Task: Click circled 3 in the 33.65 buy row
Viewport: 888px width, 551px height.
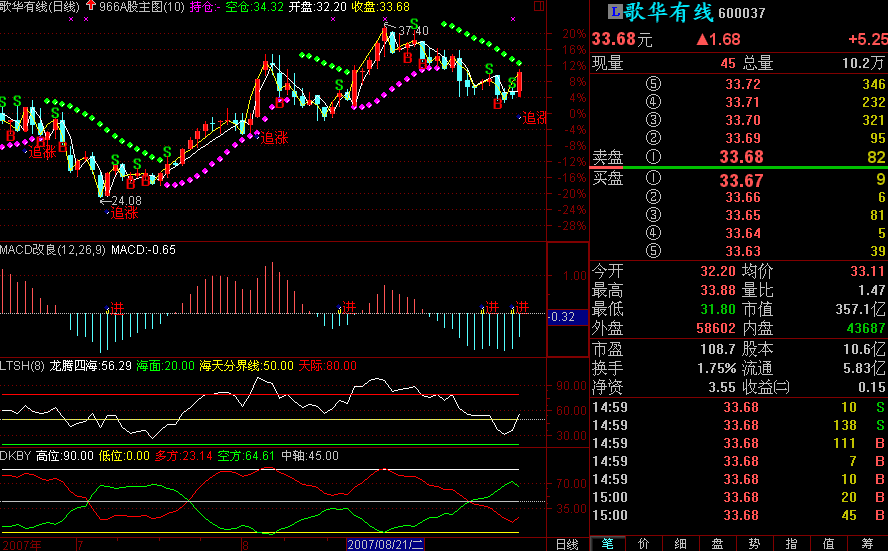Action: point(653,215)
